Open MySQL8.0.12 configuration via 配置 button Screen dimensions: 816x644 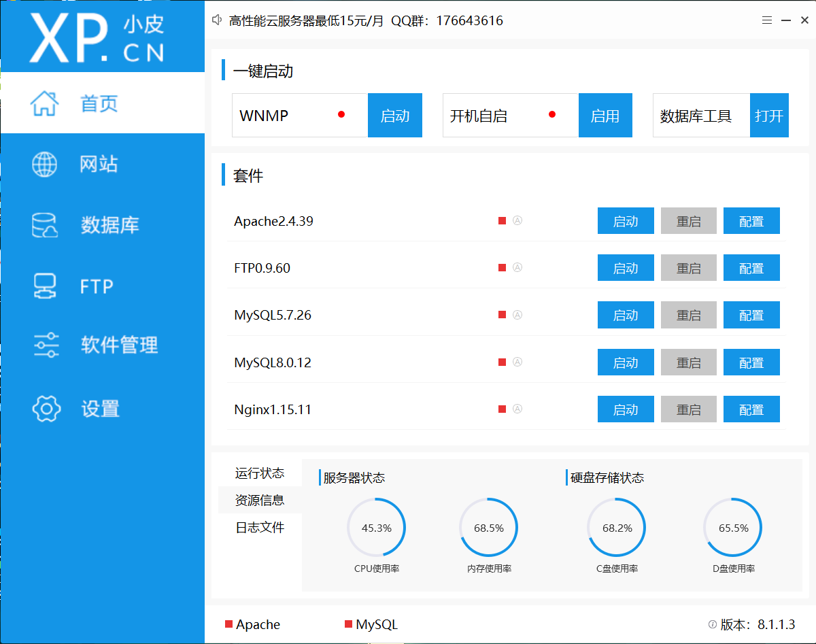(x=751, y=362)
